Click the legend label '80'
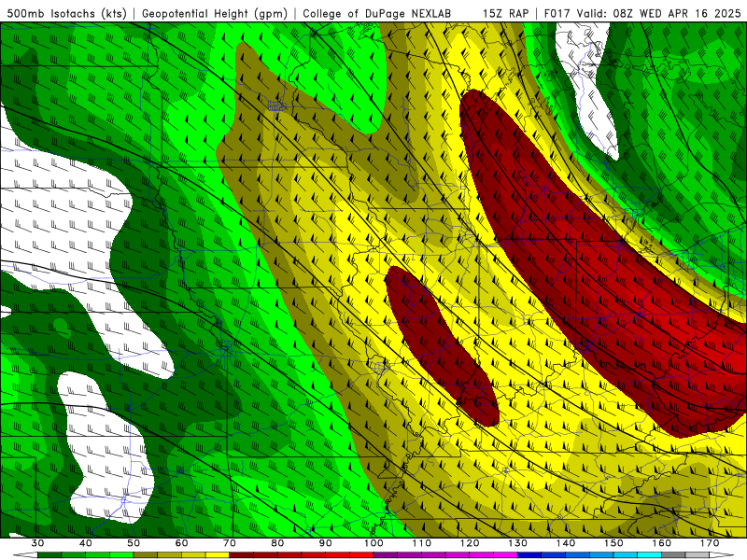The width and height of the screenshot is (747, 560). pos(277,543)
